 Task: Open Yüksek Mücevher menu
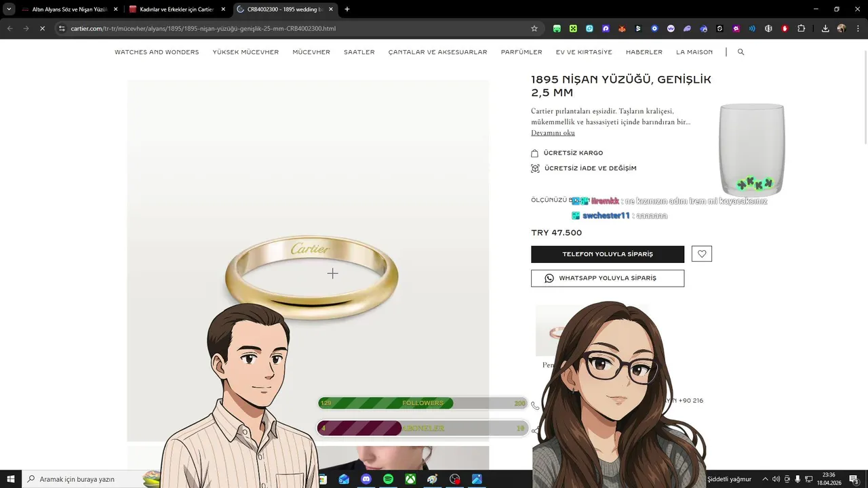[245, 52]
